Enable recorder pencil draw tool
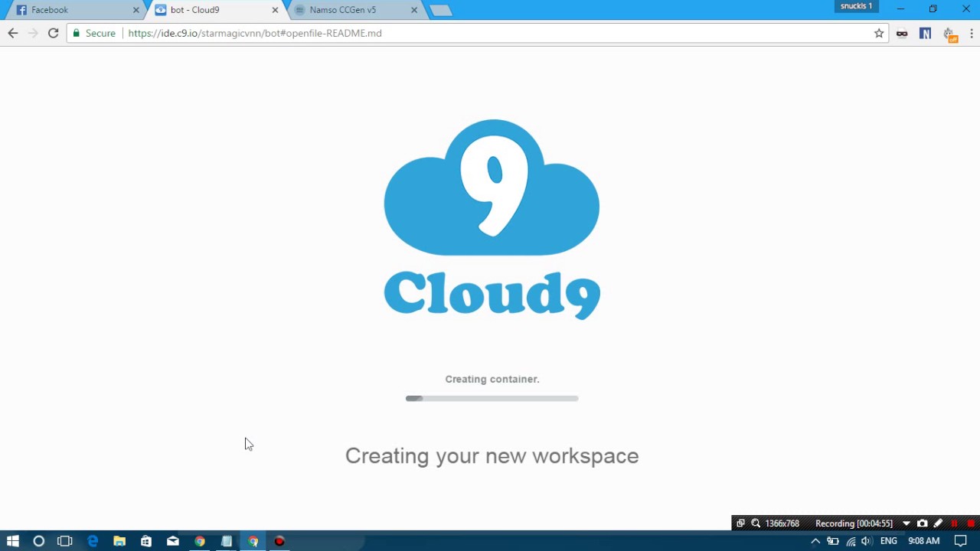Screen dimensions: 980x551 pos(938,523)
